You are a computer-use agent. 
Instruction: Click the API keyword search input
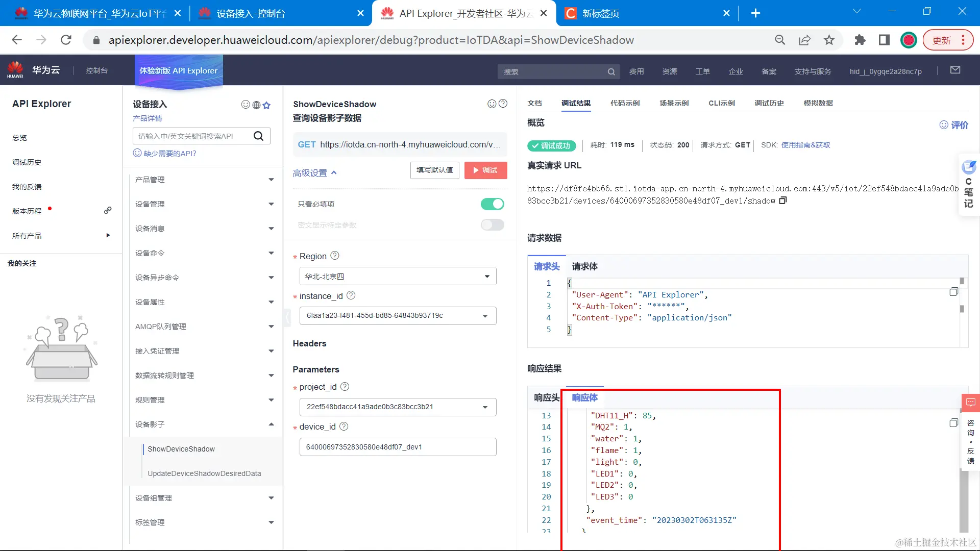(x=193, y=136)
